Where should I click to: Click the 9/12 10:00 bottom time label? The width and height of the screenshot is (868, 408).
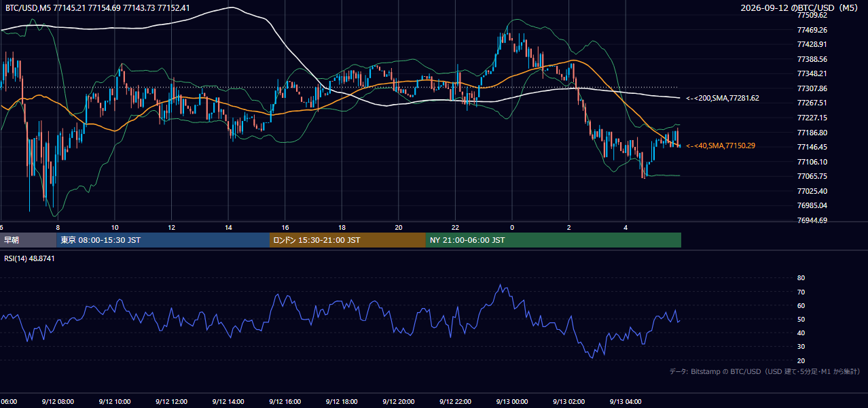tap(115, 402)
